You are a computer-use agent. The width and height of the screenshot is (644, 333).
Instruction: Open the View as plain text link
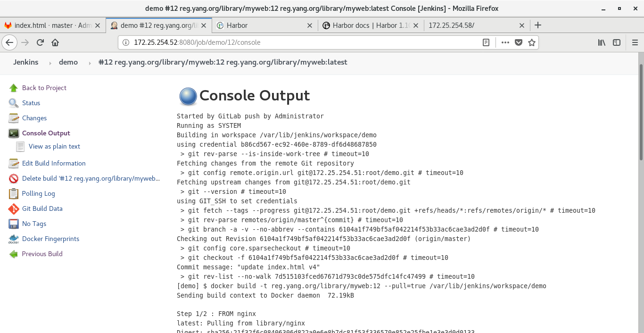[54, 146]
